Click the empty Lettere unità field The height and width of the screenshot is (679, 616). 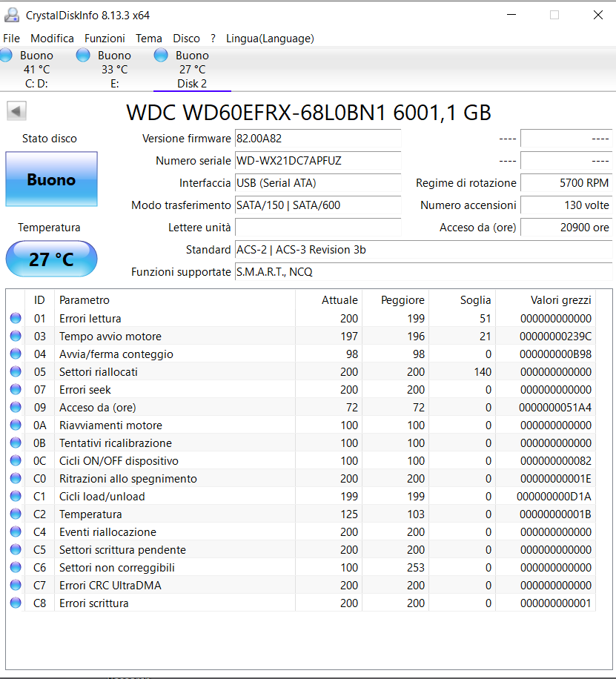point(318,228)
